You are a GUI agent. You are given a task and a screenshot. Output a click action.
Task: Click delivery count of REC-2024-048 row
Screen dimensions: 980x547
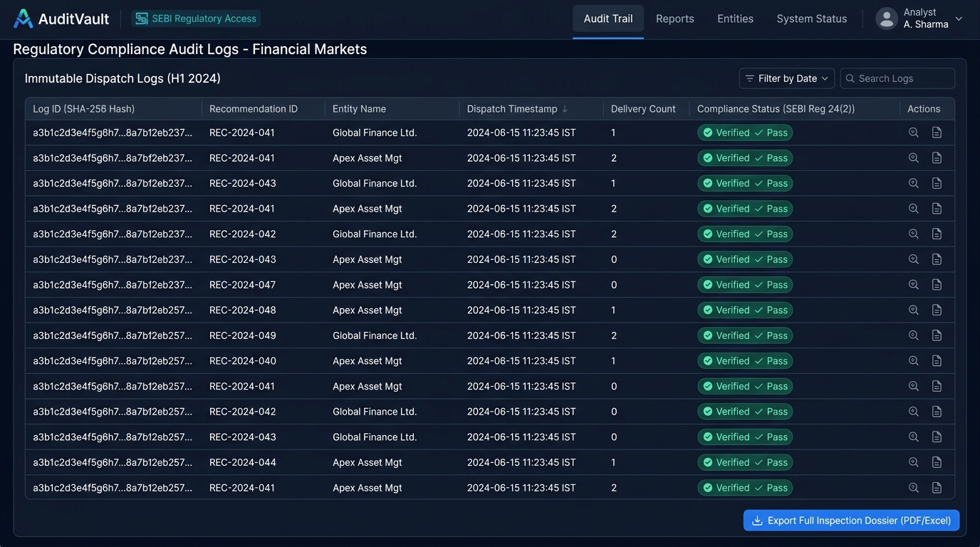pos(613,311)
